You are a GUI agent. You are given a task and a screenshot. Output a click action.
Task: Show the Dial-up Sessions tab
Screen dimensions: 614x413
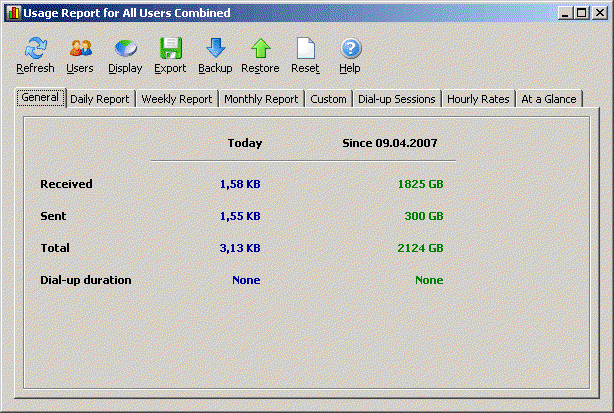397,99
